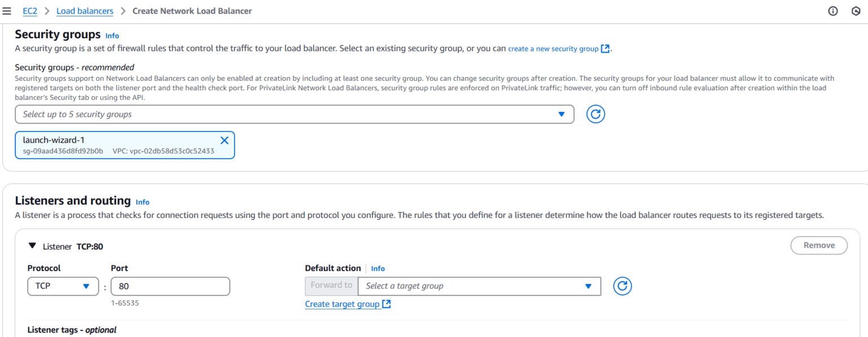This screenshot has width=868, height=337.
Task: Open the navigation hamburger menu
Action: click(x=8, y=11)
